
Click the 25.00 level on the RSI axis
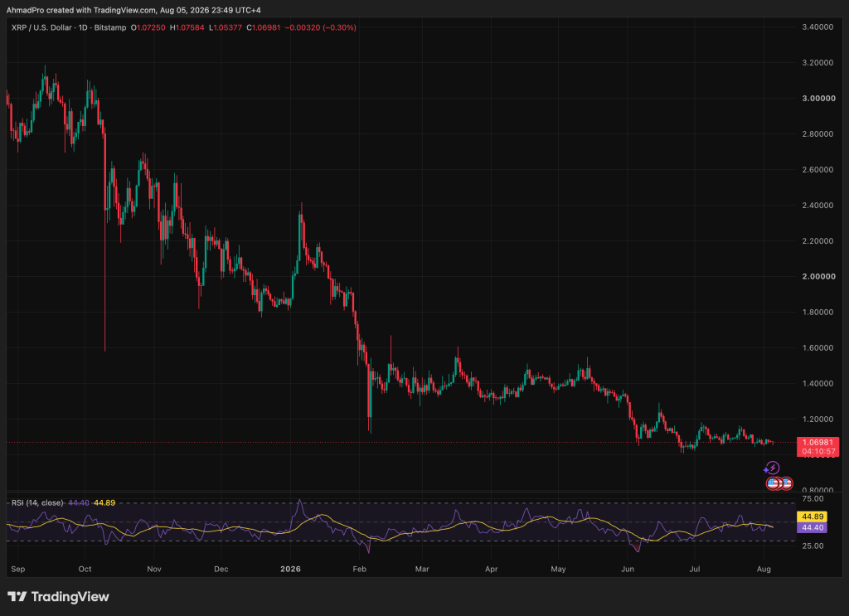[813, 546]
